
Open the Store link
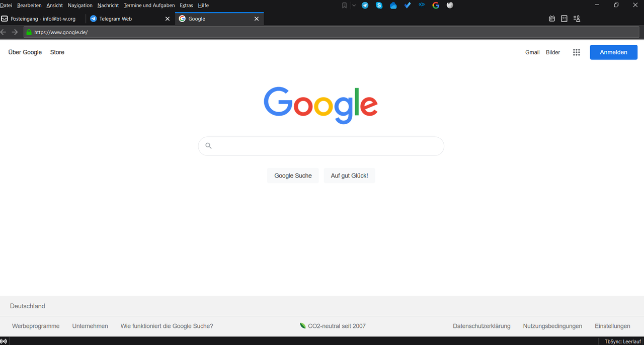57,52
